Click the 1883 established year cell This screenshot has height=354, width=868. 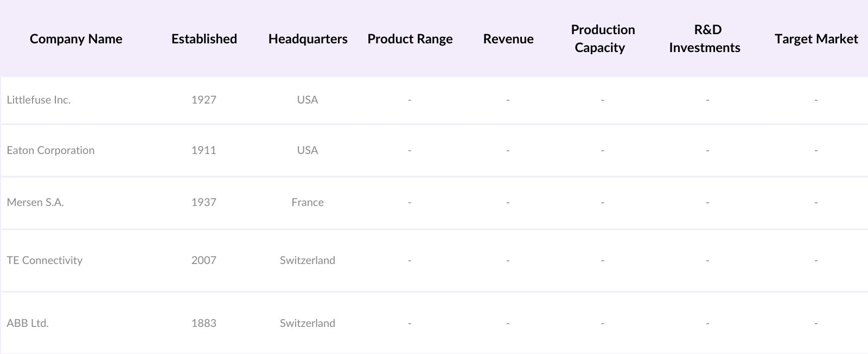click(x=203, y=323)
